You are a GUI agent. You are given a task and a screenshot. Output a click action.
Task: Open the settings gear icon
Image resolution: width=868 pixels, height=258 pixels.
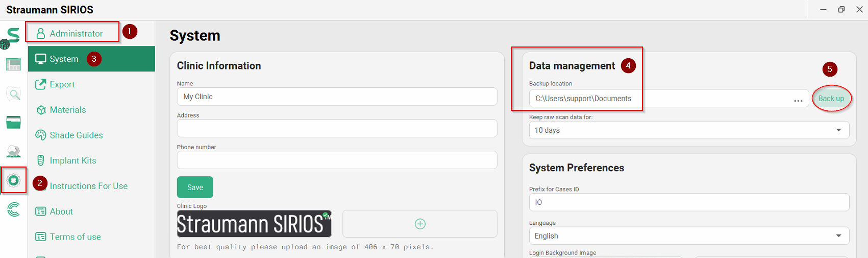pos(14,180)
